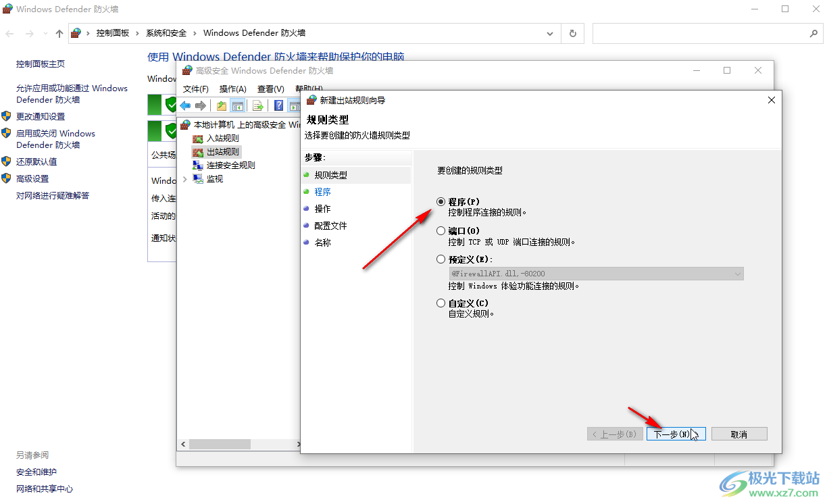Open the 文件(F) menu
Image resolution: width=827 pixels, height=504 pixels.
coord(196,89)
